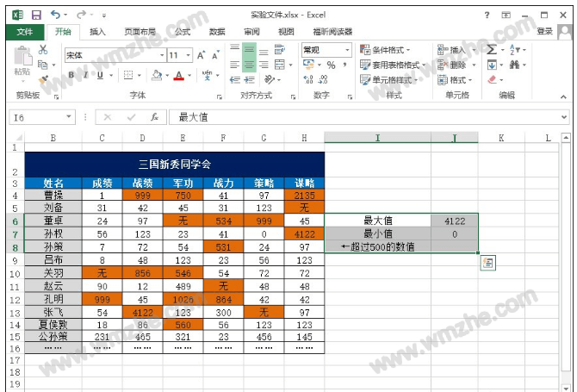Increase font size with larger A icon
This screenshot has height=392, width=577.
201,55
